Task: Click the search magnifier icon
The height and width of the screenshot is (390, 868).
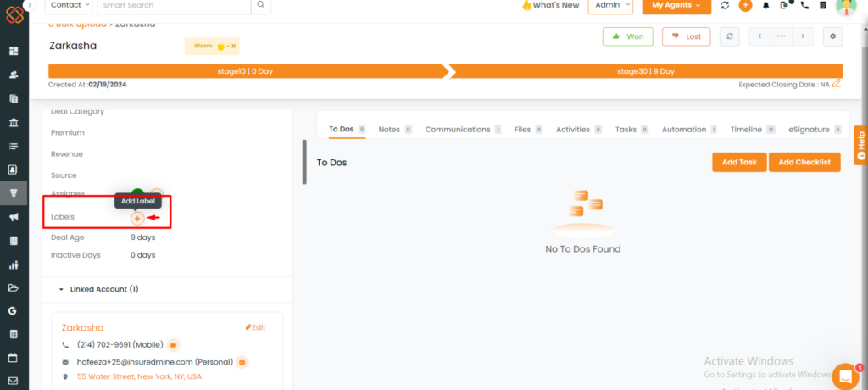Action: [261, 5]
